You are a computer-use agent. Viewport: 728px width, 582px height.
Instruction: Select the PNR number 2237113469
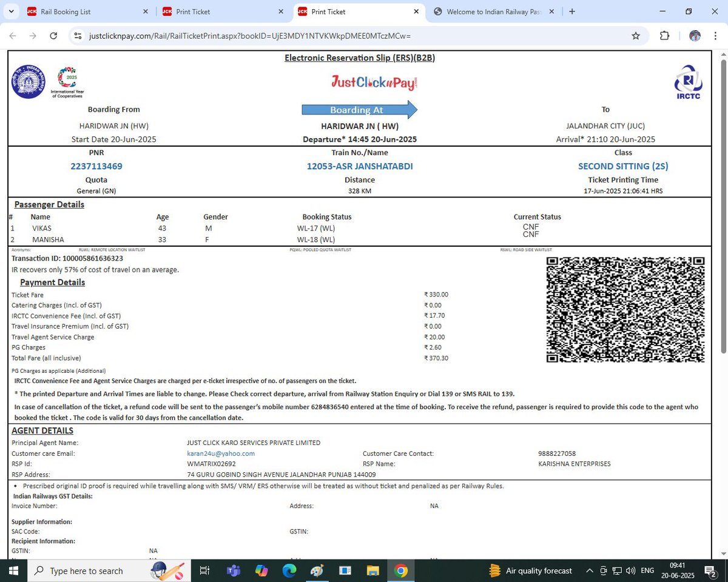point(96,166)
